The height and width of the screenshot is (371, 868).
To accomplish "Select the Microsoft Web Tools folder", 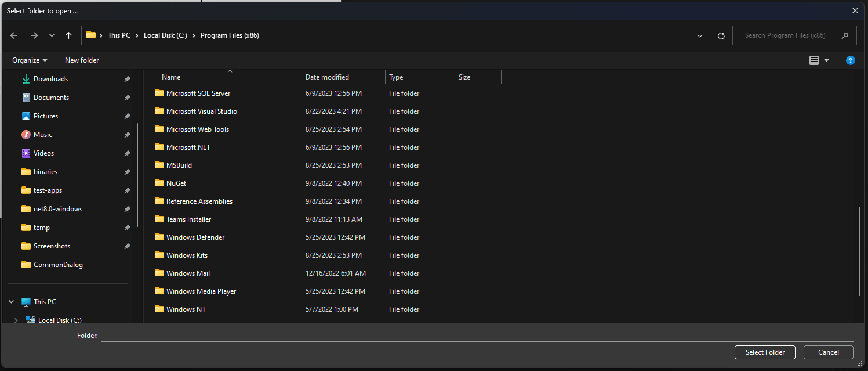I will 198,129.
